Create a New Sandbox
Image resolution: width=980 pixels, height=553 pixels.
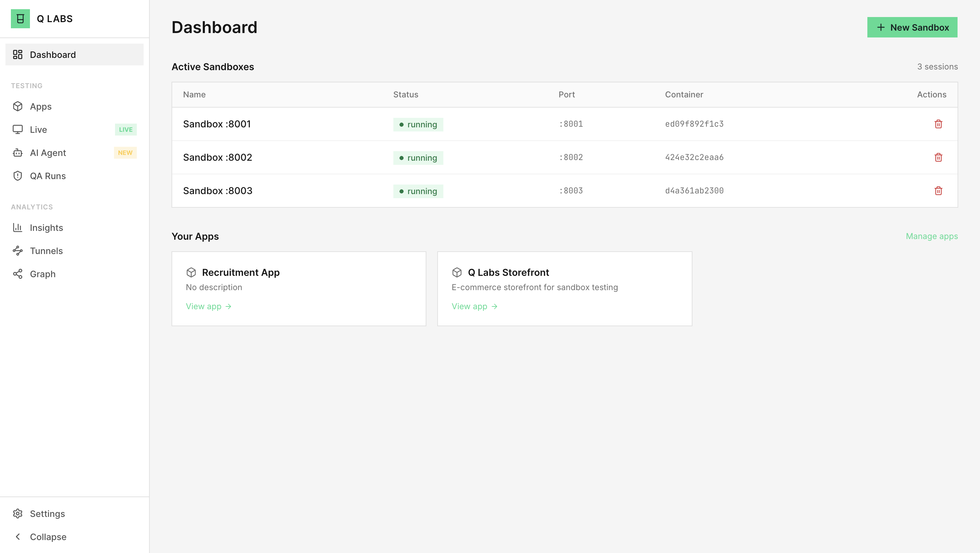coord(912,27)
